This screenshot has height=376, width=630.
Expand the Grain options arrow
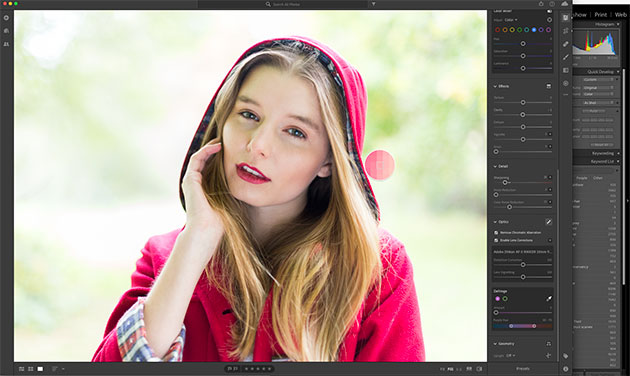pyautogui.click(x=550, y=147)
